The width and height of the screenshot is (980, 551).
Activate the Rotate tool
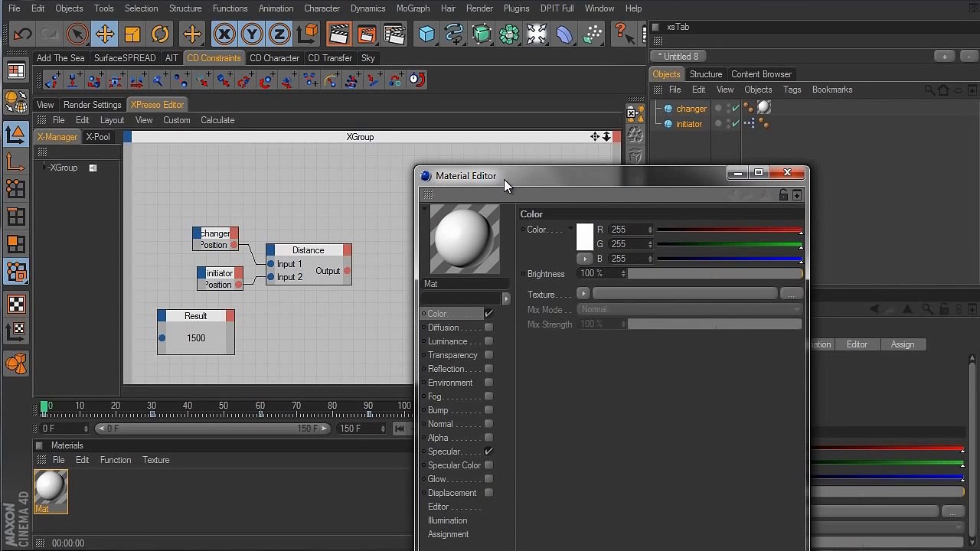coord(160,34)
